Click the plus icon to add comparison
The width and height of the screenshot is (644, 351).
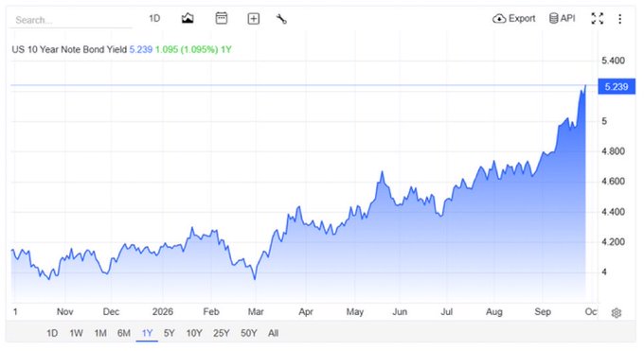click(254, 19)
